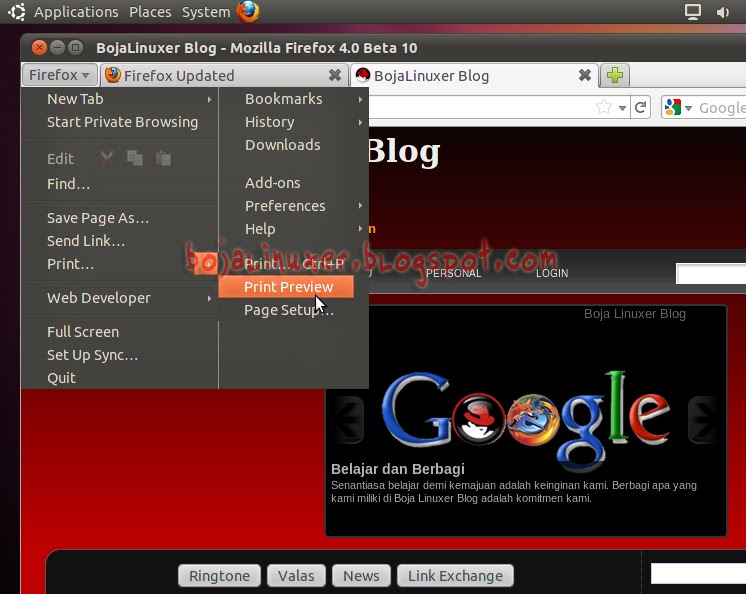Click the cut scissors icon in Edit row

107,158
